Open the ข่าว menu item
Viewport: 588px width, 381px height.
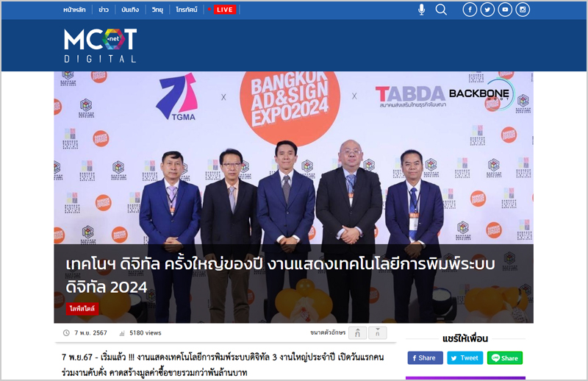coord(104,10)
